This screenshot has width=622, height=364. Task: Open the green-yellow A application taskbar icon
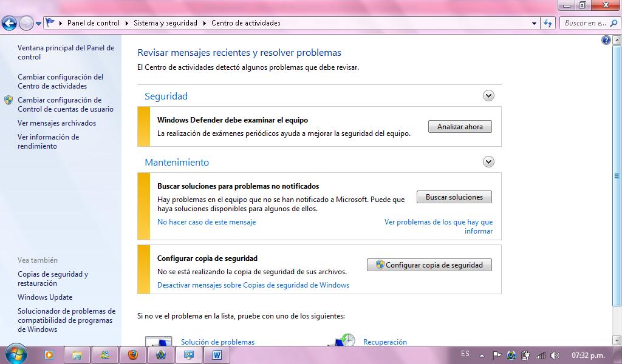(x=160, y=355)
